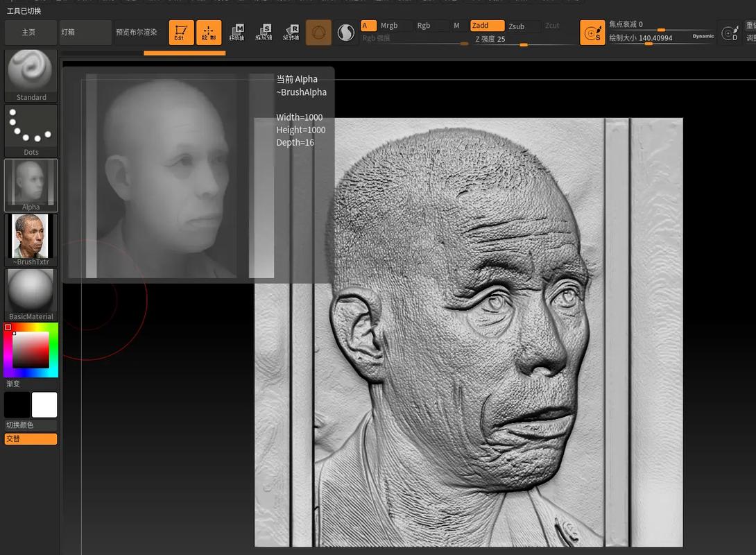
Task: Click the Height=1000 text
Action: tap(301, 130)
